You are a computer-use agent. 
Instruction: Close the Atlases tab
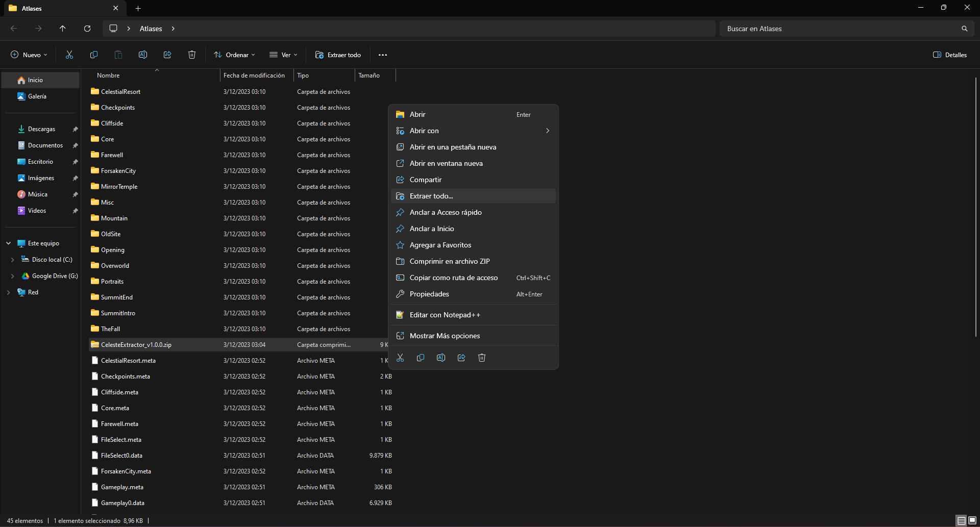click(115, 8)
